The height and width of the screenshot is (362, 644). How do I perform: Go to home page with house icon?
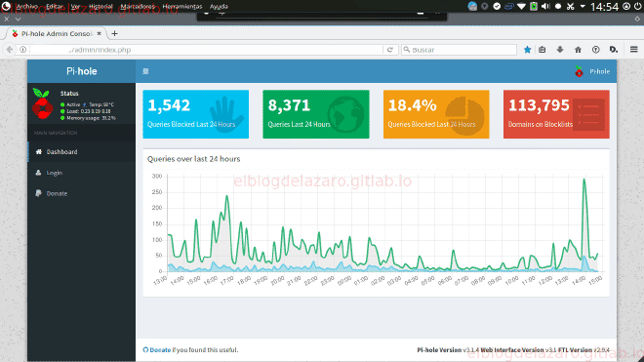click(x=578, y=50)
